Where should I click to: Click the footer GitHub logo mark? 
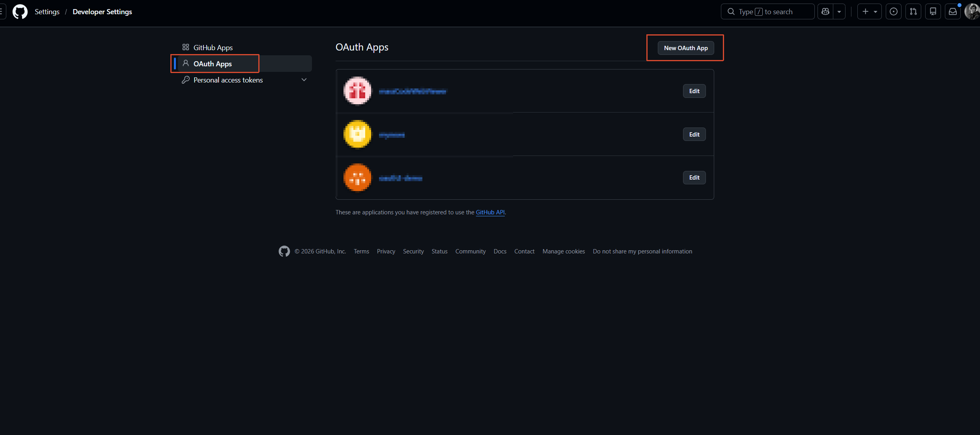click(284, 251)
